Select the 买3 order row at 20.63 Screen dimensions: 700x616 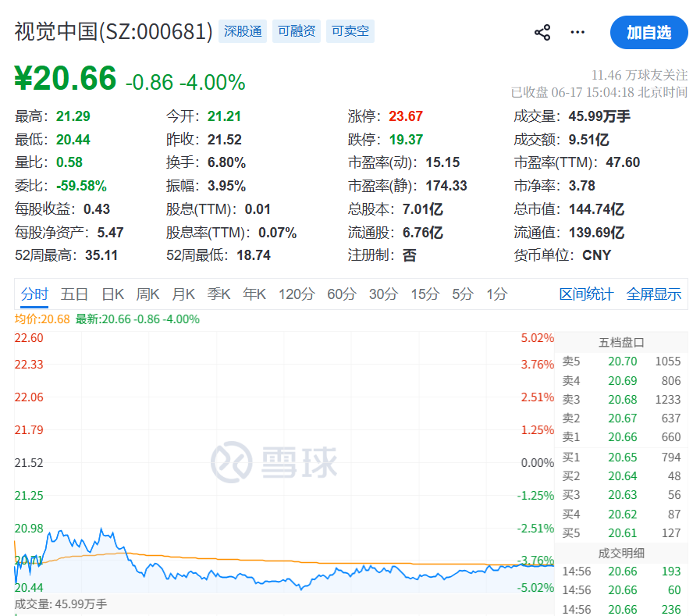point(621,495)
